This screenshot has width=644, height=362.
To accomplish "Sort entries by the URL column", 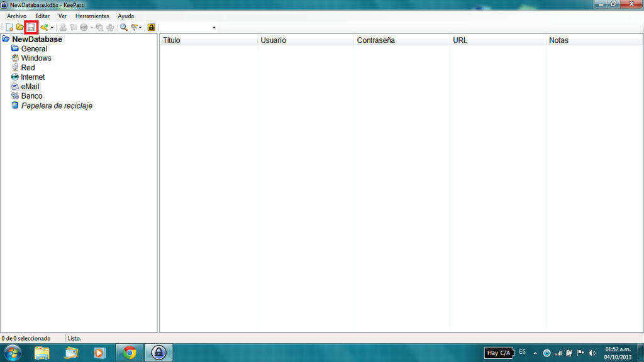I will tap(498, 40).
